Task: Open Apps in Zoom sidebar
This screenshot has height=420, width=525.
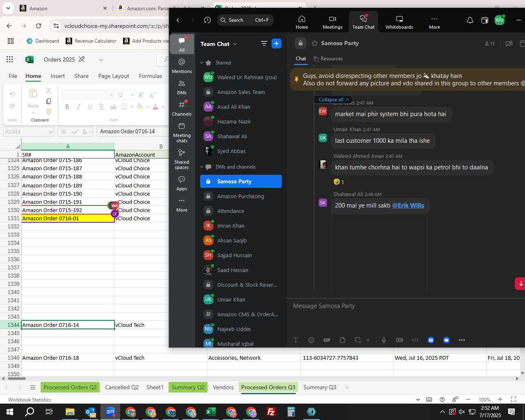Action: (x=182, y=183)
